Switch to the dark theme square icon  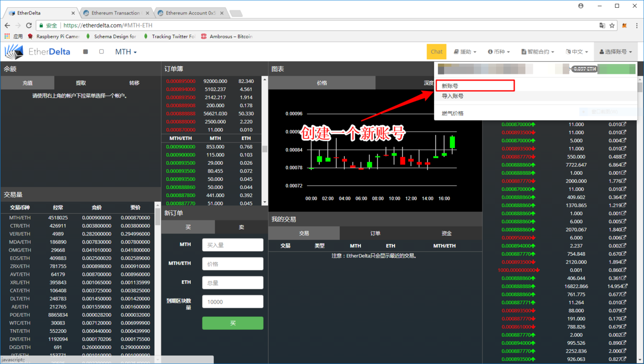[86, 51]
